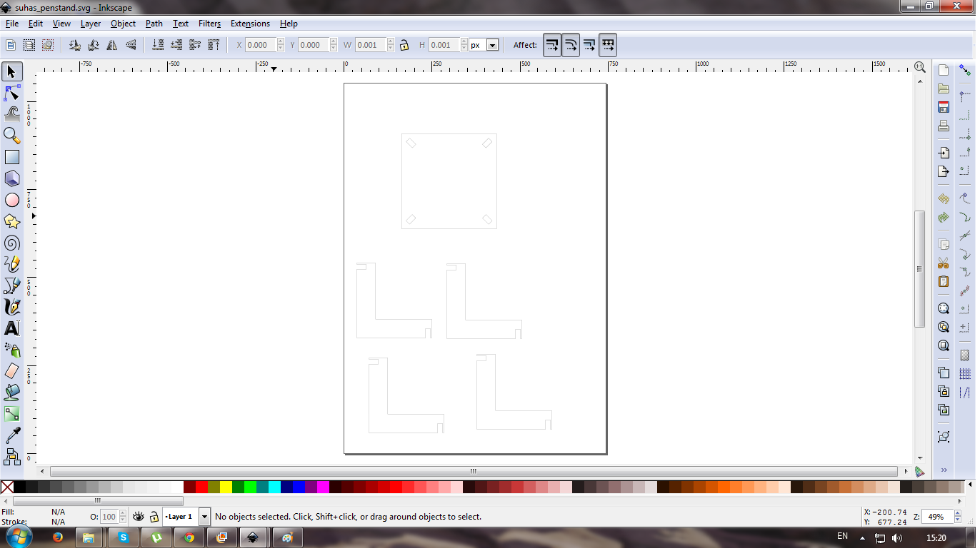Screen dimensions: 980x551
Task: Click Rotate 90 degrees counter-clockwise icon
Action: pyautogui.click(x=74, y=45)
